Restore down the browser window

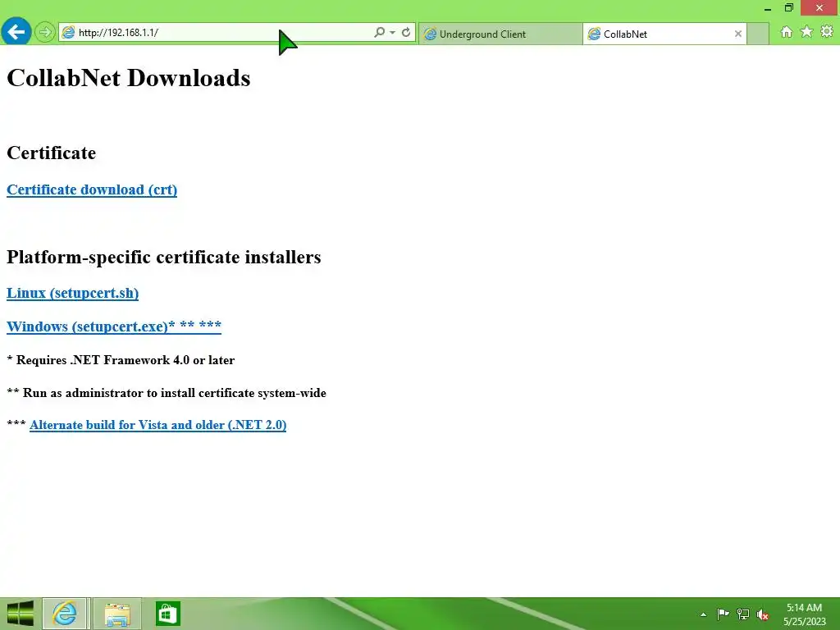point(788,7)
